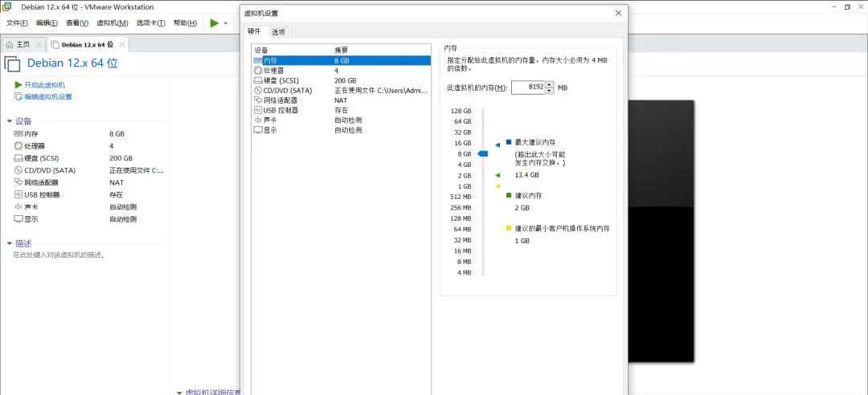Screen dimensions: 868x395
Task: Switch to the 主页 tab
Action: pyautogui.click(x=23, y=44)
